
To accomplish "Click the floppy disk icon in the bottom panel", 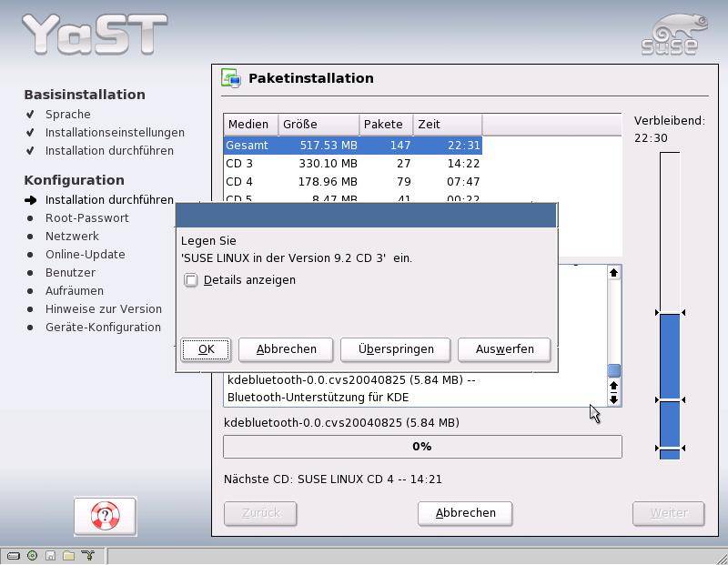I will pyautogui.click(x=51, y=555).
